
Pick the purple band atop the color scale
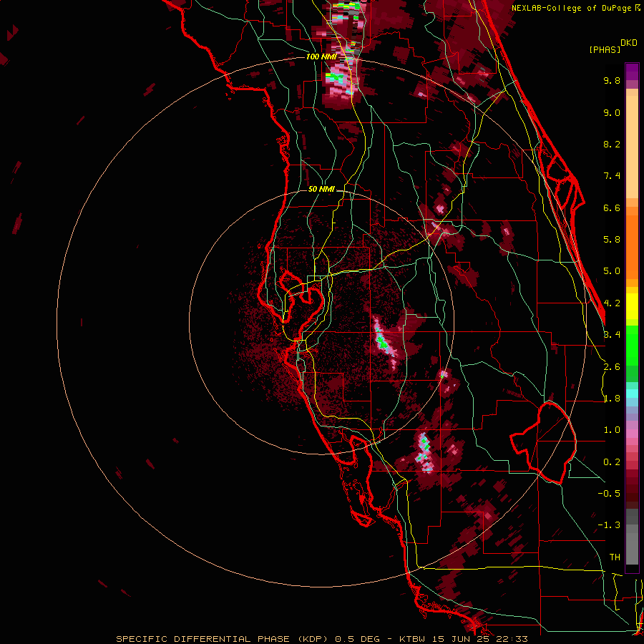coord(632,72)
